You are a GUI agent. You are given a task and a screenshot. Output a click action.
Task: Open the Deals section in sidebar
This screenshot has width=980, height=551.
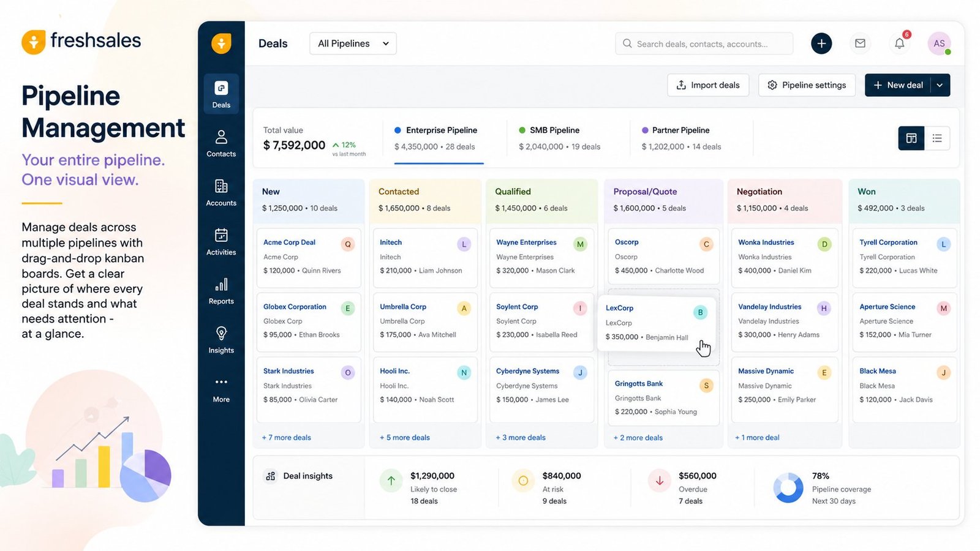(221, 94)
